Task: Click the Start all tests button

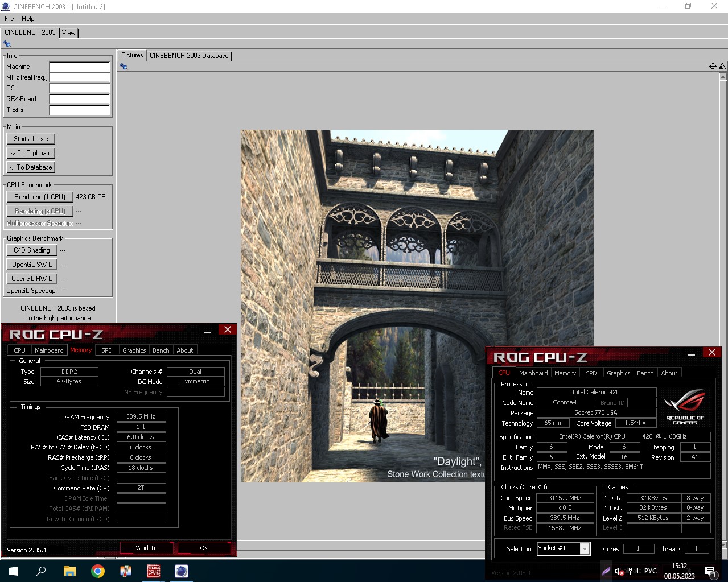Action: [x=31, y=139]
